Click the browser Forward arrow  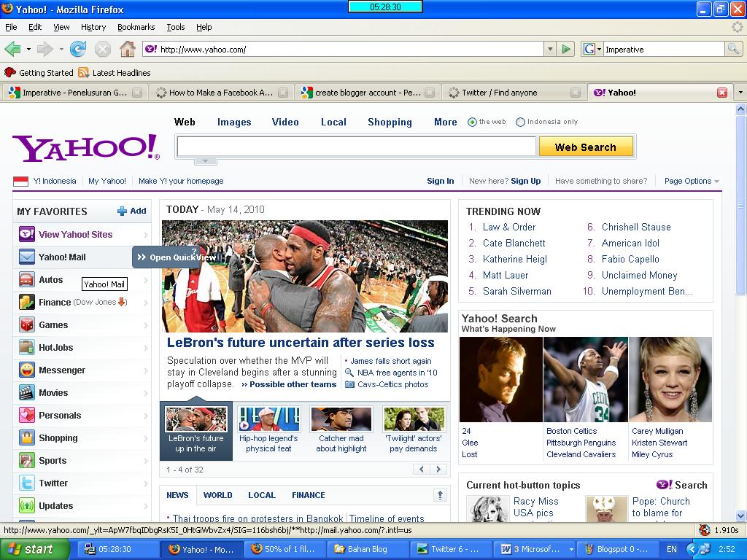[45, 49]
